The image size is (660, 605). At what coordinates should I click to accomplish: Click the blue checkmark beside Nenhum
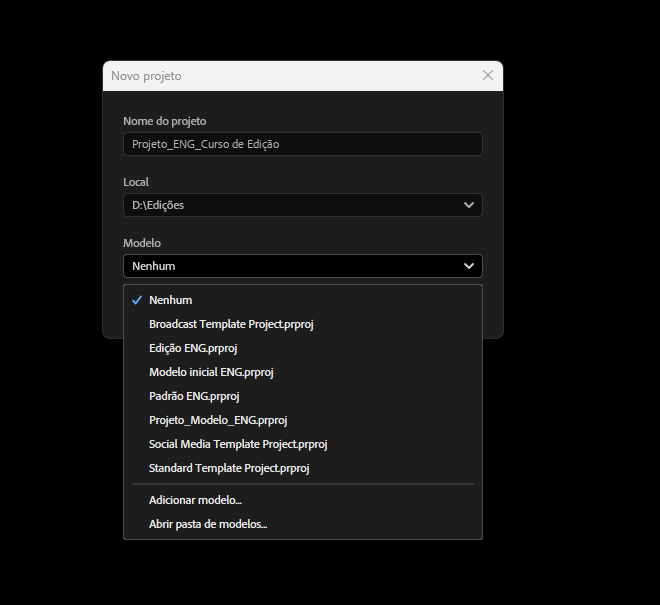click(x=137, y=300)
